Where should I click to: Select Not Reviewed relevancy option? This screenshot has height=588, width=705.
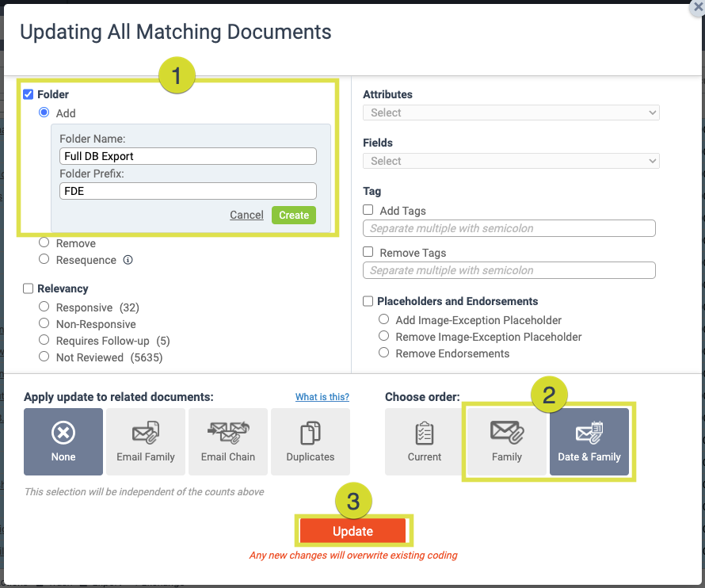(44, 357)
